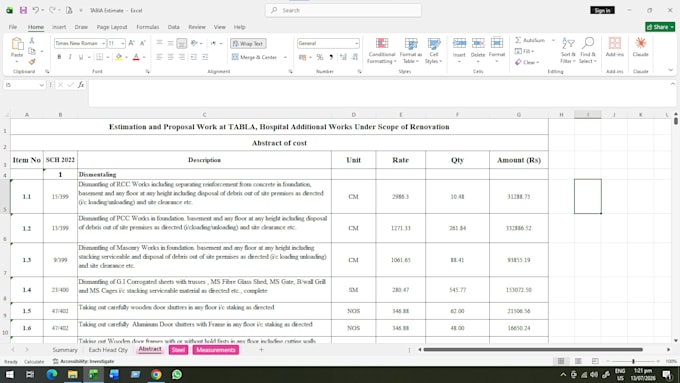Click the horizontal scrollbar thumb
The height and width of the screenshot is (383, 680).
coord(533,349)
